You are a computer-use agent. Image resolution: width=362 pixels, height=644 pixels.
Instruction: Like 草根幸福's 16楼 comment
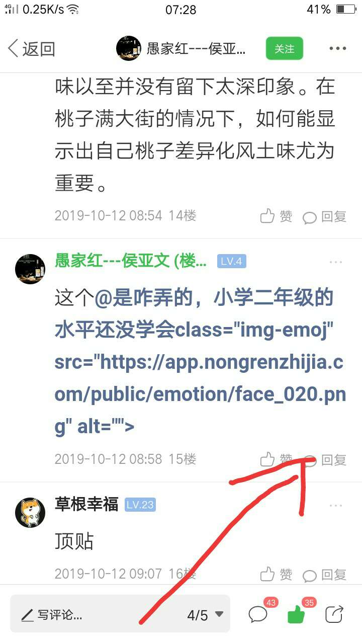(x=276, y=574)
